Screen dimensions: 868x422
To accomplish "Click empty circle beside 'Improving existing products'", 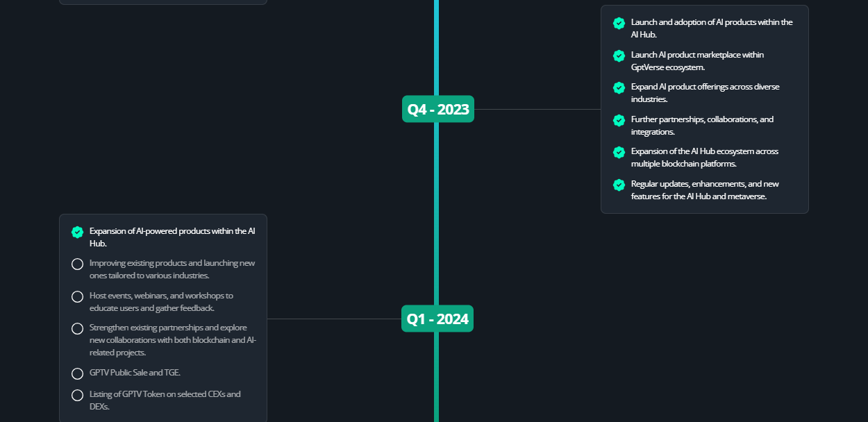I will pos(78,264).
